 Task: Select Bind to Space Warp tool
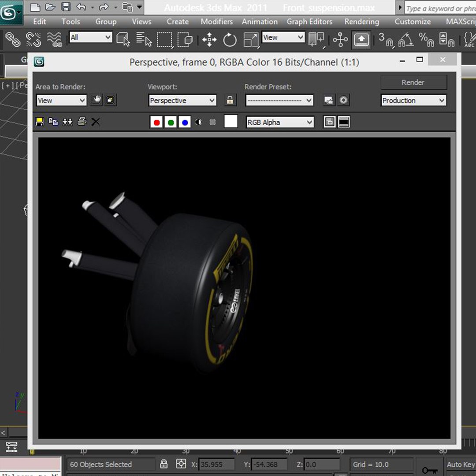pos(54,40)
